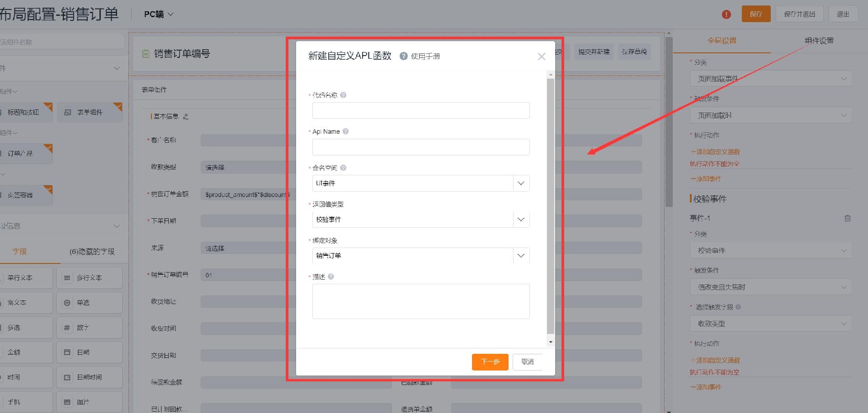Screen dimensions: 868x413
Task: Switch to the 全局设置 tab
Action: [x=722, y=41]
